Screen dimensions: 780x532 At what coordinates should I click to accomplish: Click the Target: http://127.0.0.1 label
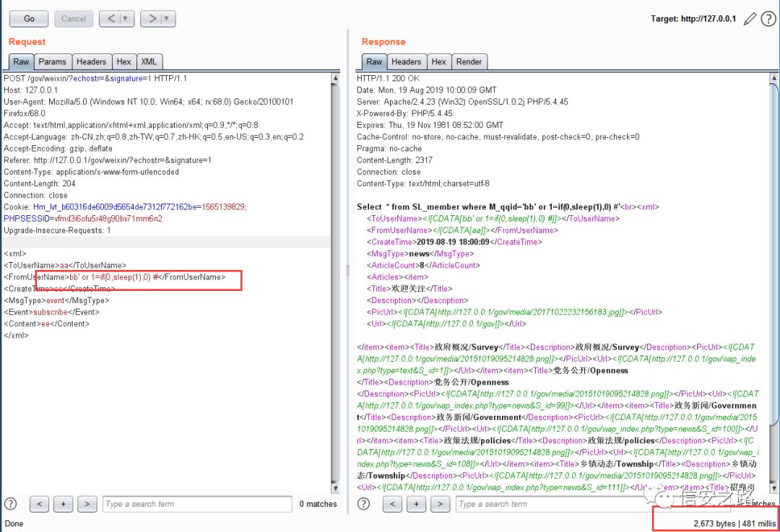pyautogui.click(x=693, y=19)
